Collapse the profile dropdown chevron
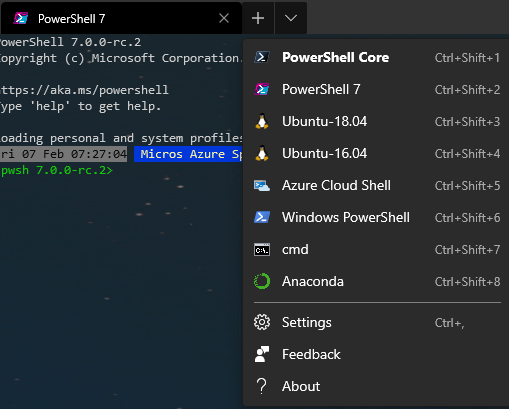Screen dimensions: 509x409 pos(291,18)
